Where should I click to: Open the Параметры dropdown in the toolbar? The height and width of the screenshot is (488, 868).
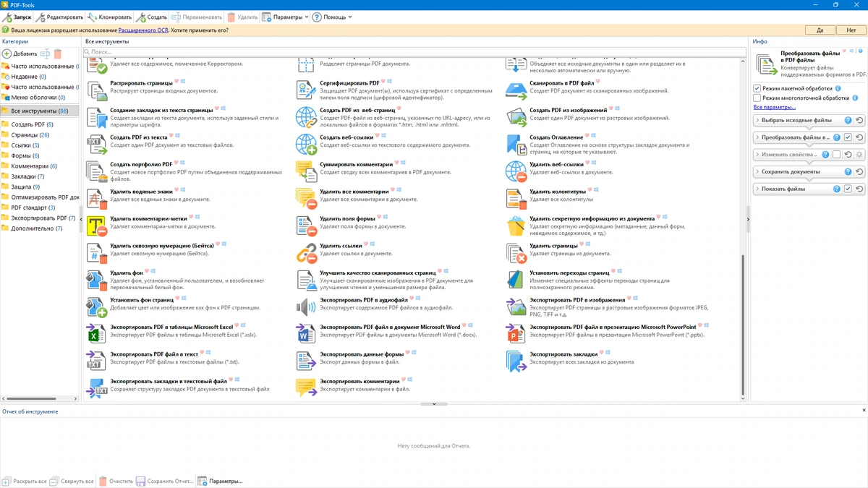coord(285,17)
